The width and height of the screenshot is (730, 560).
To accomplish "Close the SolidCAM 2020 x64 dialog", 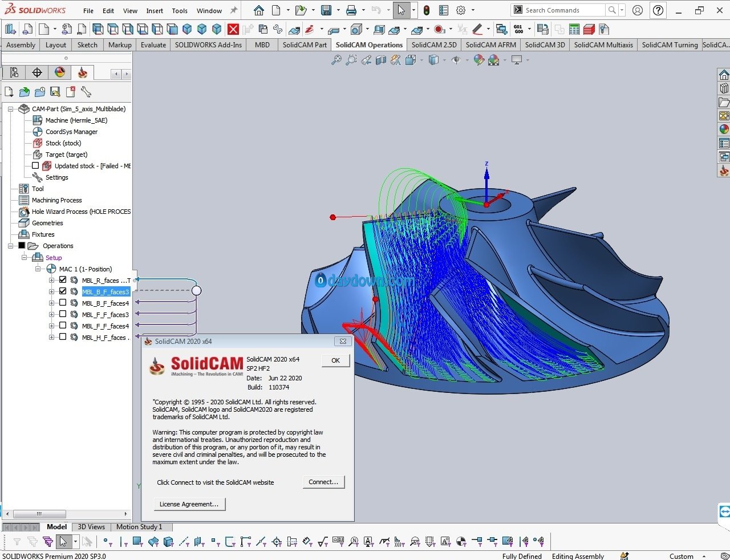I will point(343,342).
